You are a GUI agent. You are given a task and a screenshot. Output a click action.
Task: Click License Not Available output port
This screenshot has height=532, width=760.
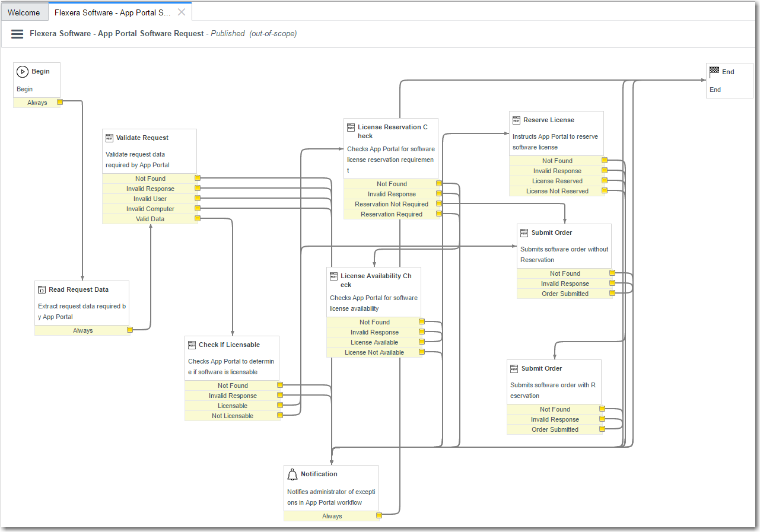pyautogui.click(x=422, y=352)
